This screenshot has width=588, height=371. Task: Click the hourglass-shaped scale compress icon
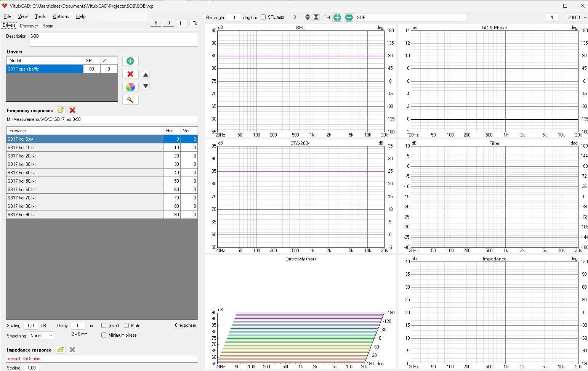click(316, 17)
